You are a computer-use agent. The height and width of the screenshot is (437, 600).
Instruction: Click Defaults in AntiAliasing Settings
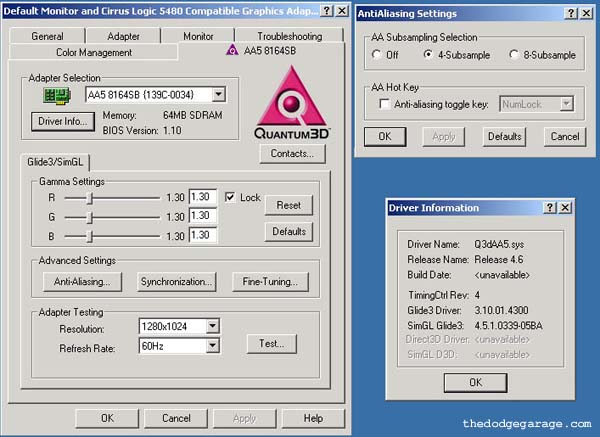click(505, 137)
